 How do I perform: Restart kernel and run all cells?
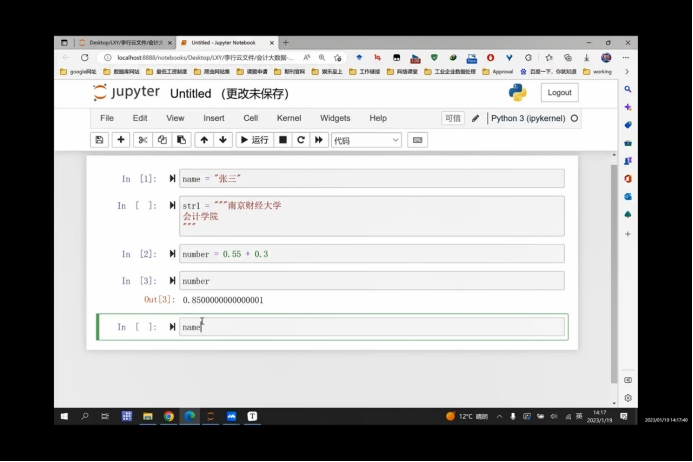click(x=319, y=140)
